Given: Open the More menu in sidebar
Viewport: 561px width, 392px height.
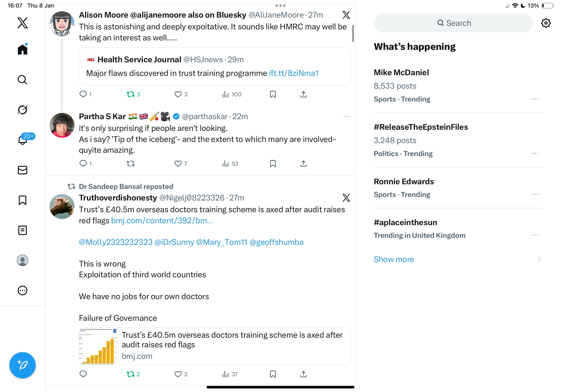Looking at the screenshot, I should point(23,290).
